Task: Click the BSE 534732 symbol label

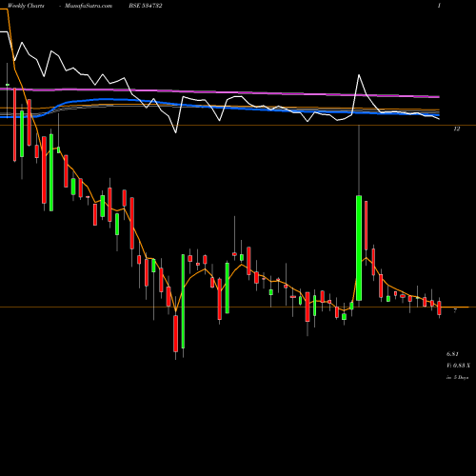Action: [x=146, y=6]
